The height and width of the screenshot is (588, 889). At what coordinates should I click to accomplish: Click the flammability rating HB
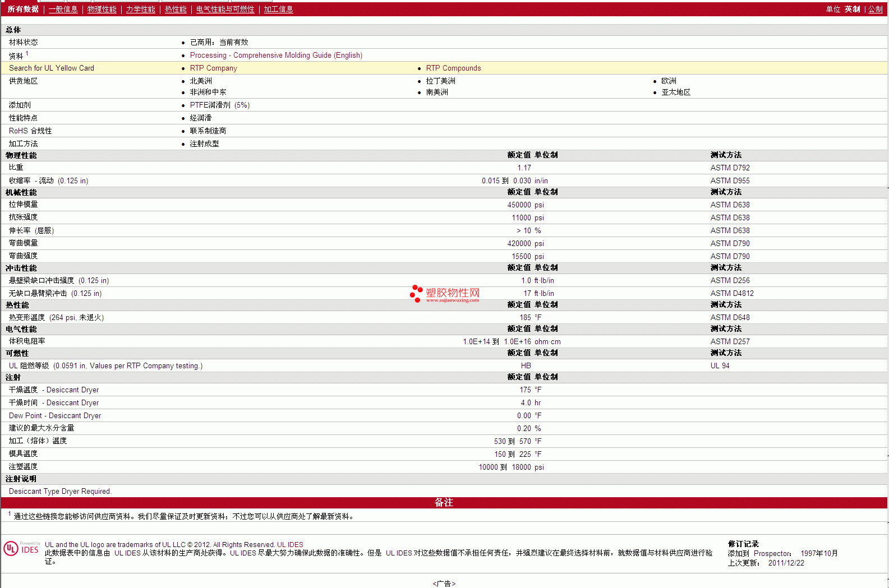[526, 365]
